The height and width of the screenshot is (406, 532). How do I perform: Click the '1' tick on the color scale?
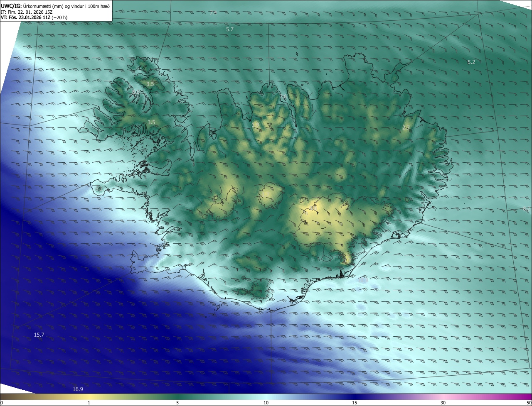coord(89,403)
